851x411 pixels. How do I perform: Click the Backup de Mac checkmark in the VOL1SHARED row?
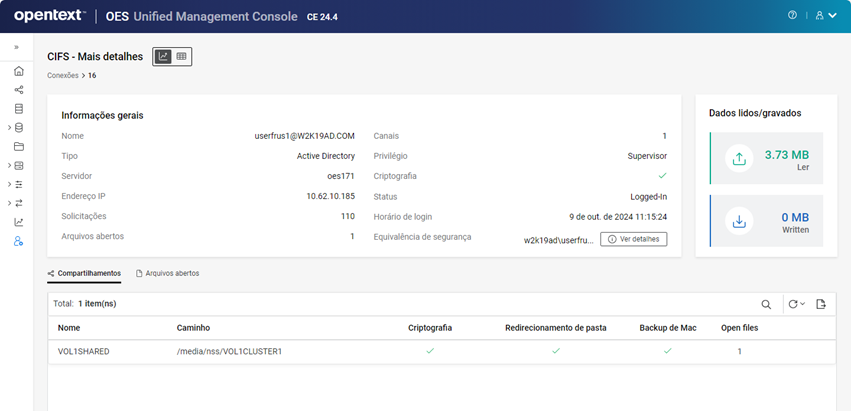pyautogui.click(x=668, y=351)
